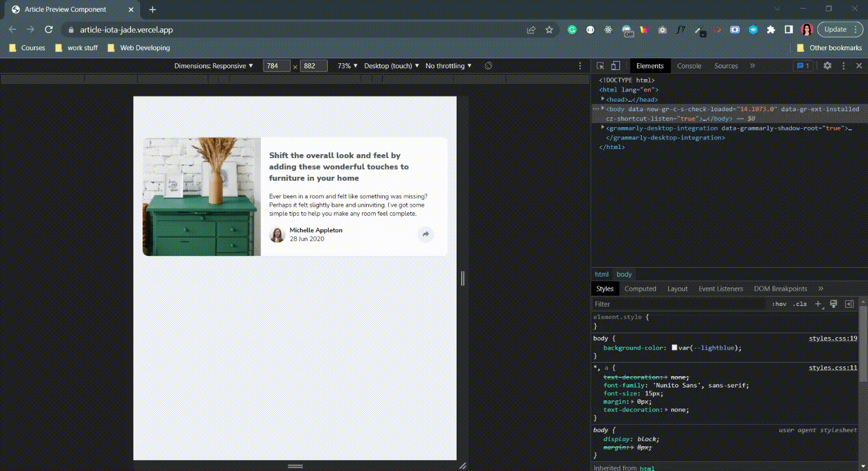Open the Courses bookmark folder
Screen dimensions: 868x471
pos(27,48)
